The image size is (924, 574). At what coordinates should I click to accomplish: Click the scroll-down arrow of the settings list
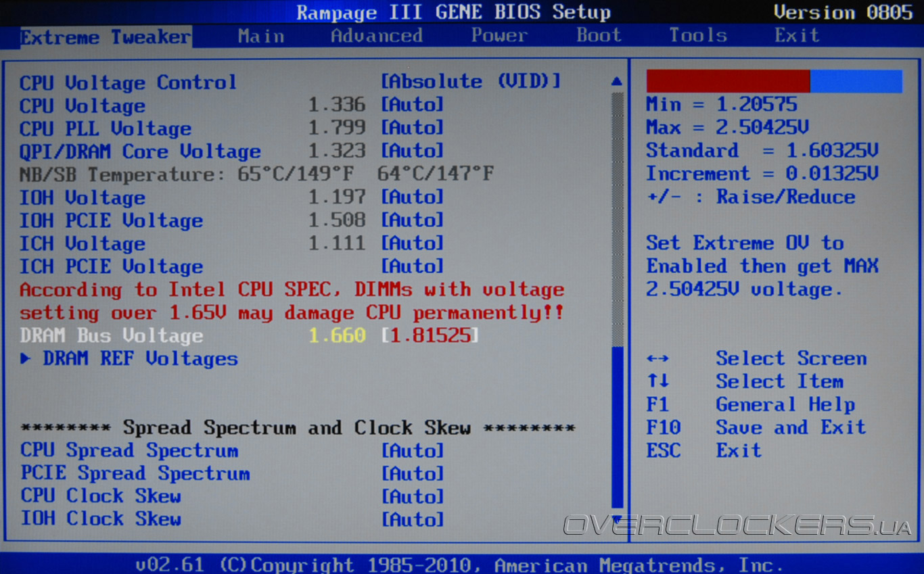[616, 519]
